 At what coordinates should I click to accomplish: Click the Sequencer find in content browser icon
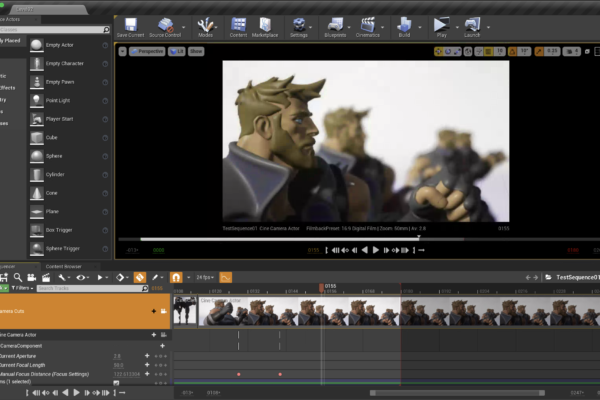(x=18, y=277)
